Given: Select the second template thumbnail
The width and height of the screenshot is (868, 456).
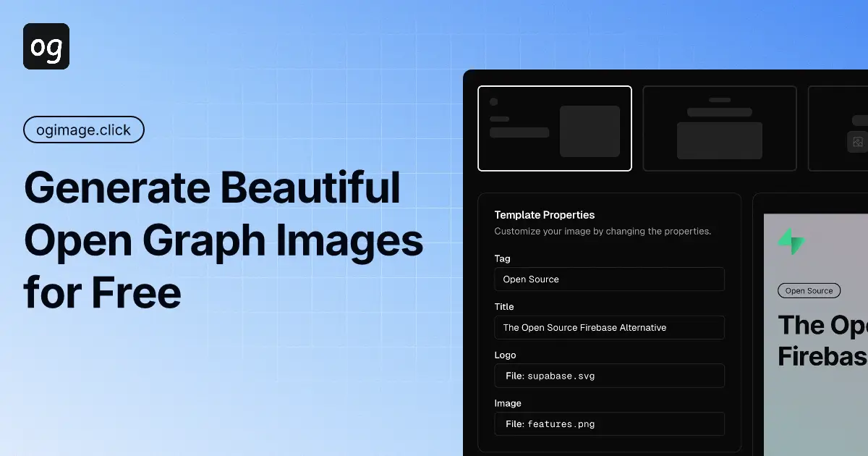Looking at the screenshot, I should point(719,128).
